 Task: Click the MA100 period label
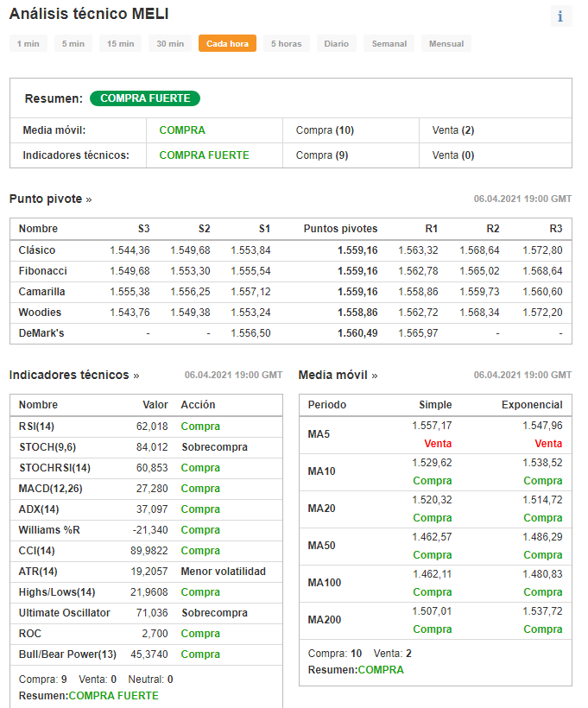click(x=325, y=583)
